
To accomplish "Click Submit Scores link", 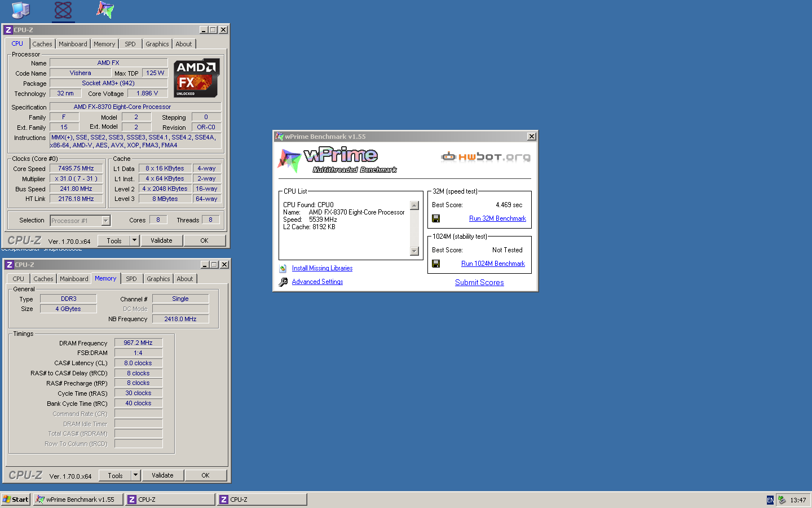I will (479, 282).
